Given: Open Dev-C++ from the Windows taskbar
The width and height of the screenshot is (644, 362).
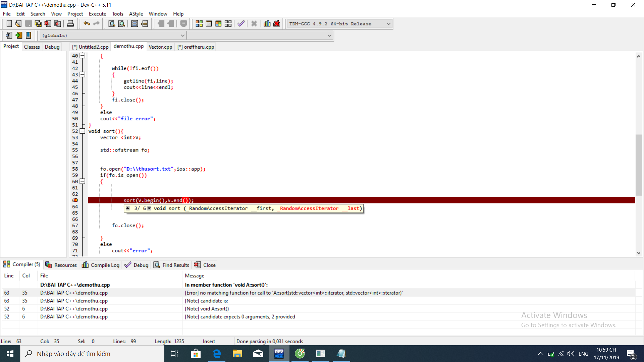Looking at the screenshot, I should [x=279, y=354].
